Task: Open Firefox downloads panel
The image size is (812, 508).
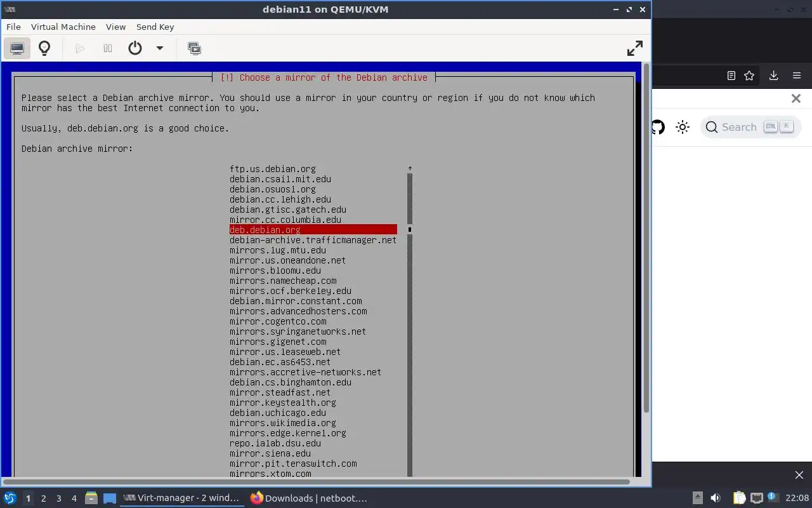Action: 773,76
